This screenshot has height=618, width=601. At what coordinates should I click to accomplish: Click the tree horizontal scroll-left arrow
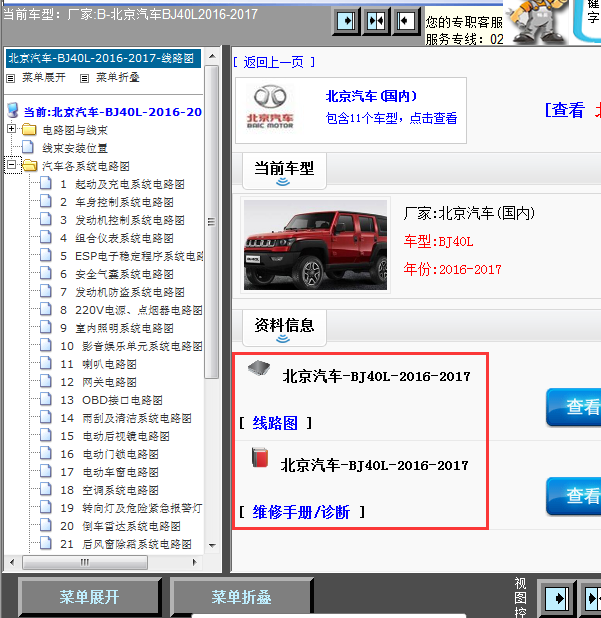point(12,562)
